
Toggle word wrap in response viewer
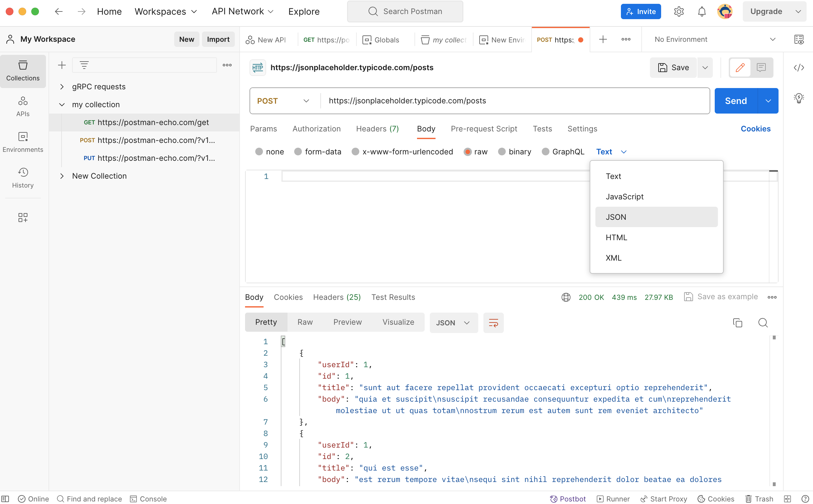pos(493,323)
